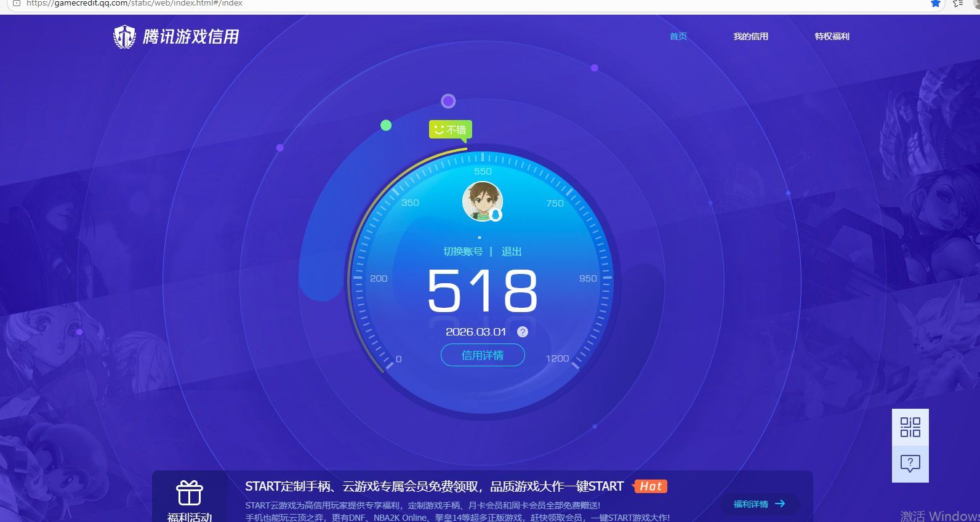Image resolution: width=980 pixels, height=522 pixels.
Task: Log out using the 退出 link
Action: [511, 251]
